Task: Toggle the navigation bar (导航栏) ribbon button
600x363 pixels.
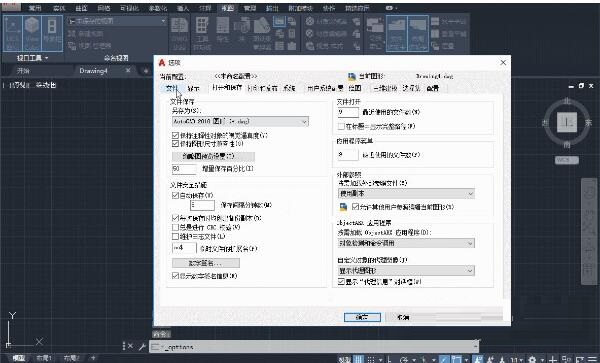Action: 52,33
